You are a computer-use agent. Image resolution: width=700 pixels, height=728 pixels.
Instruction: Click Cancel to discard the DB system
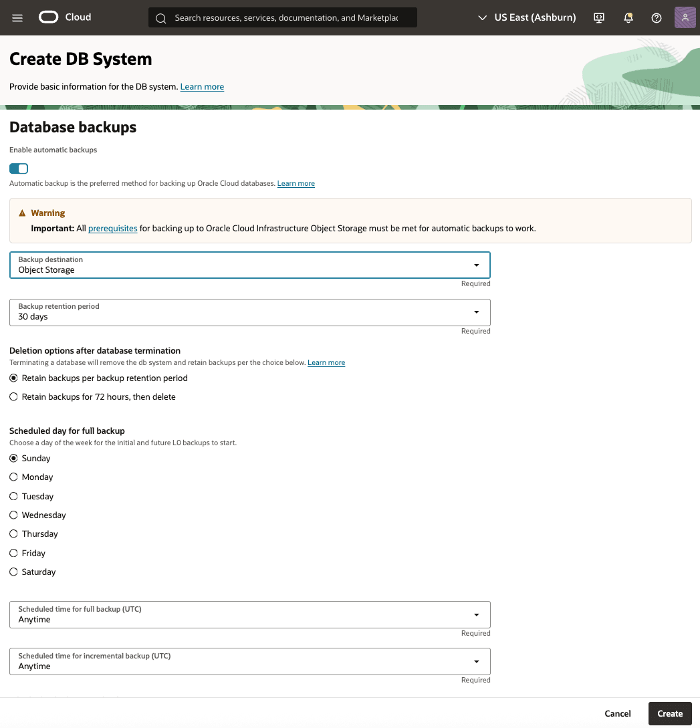point(617,713)
